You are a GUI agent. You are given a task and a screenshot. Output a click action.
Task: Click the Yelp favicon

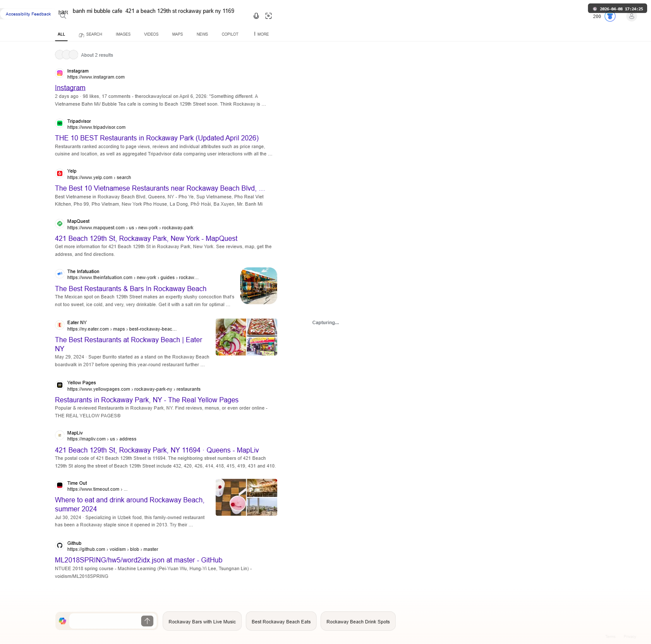(x=60, y=173)
